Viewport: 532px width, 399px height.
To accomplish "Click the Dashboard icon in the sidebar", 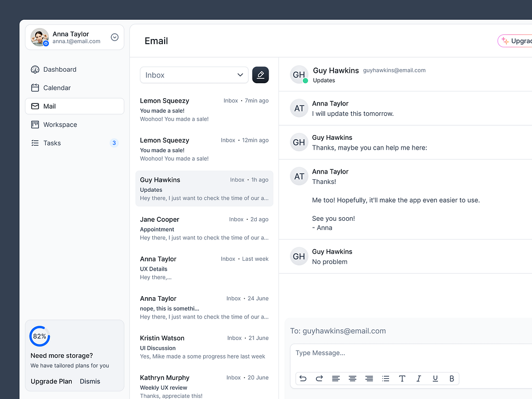I will pyautogui.click(x=35, y=69).
